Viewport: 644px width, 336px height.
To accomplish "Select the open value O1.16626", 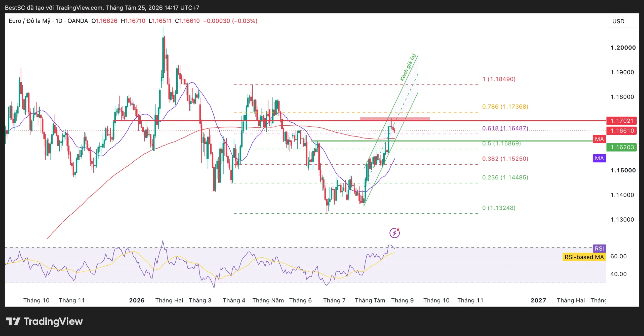I will point(104,21).
